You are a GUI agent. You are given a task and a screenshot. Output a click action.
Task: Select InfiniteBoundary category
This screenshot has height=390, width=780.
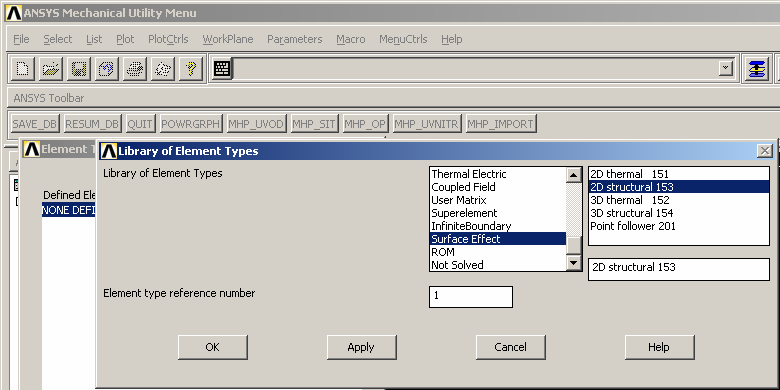[x=497, y=226]
